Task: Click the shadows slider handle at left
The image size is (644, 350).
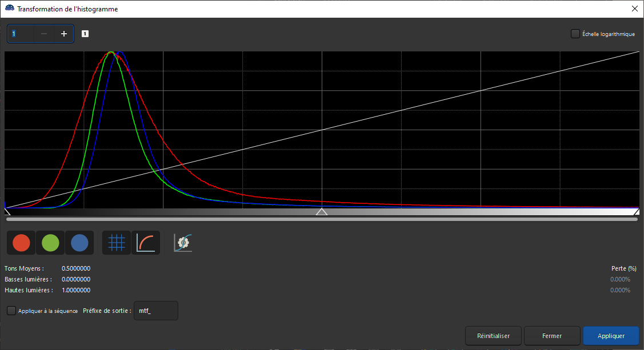Action: pos(7,212)
